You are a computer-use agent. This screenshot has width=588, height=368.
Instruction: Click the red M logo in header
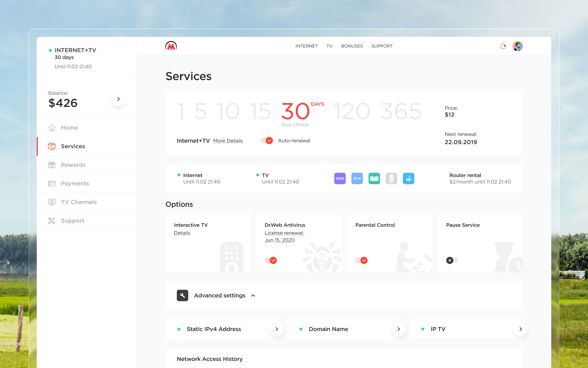coord(171,46)
